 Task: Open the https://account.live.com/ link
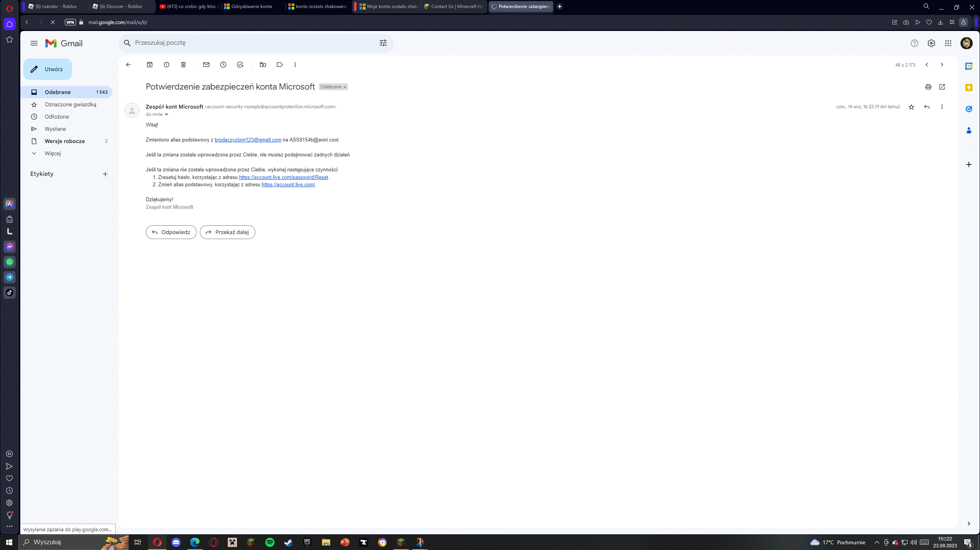[288, 185]
